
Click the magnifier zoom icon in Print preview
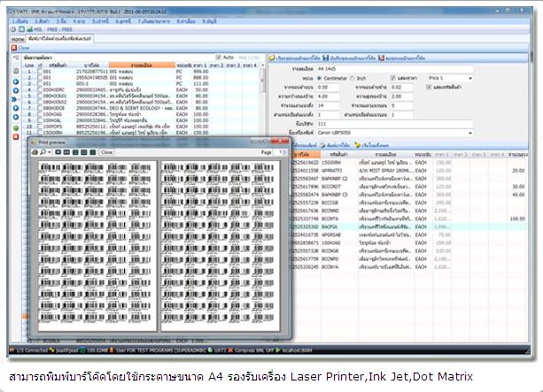(44, 152)
